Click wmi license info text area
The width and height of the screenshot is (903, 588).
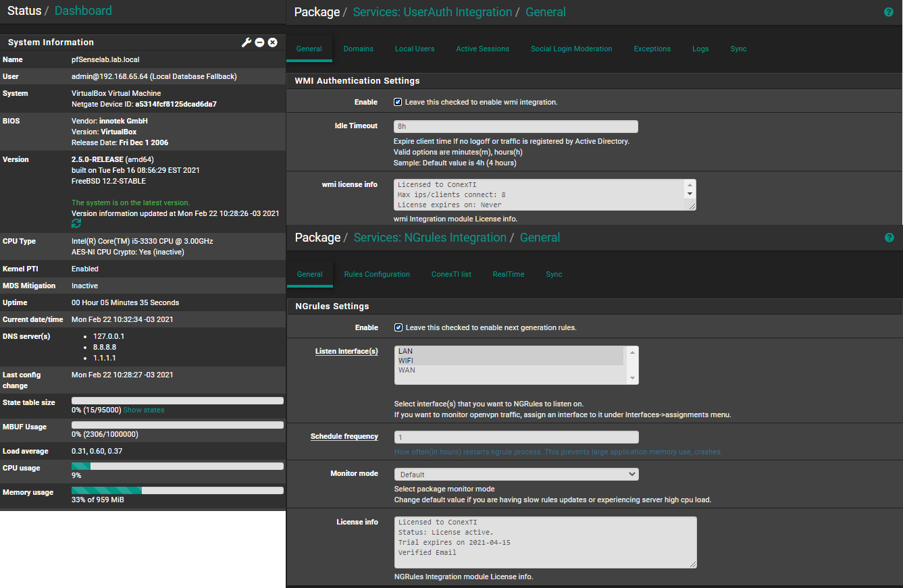click(x=544, y=195)
